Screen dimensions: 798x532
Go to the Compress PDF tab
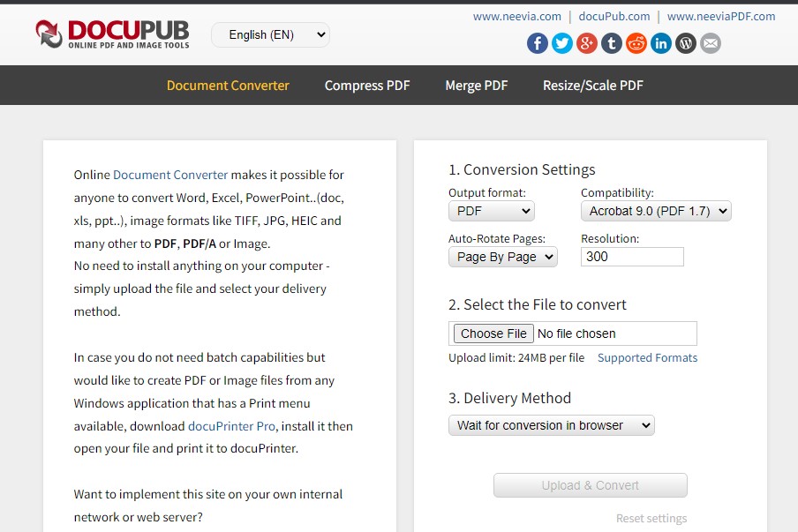(367, 86)
